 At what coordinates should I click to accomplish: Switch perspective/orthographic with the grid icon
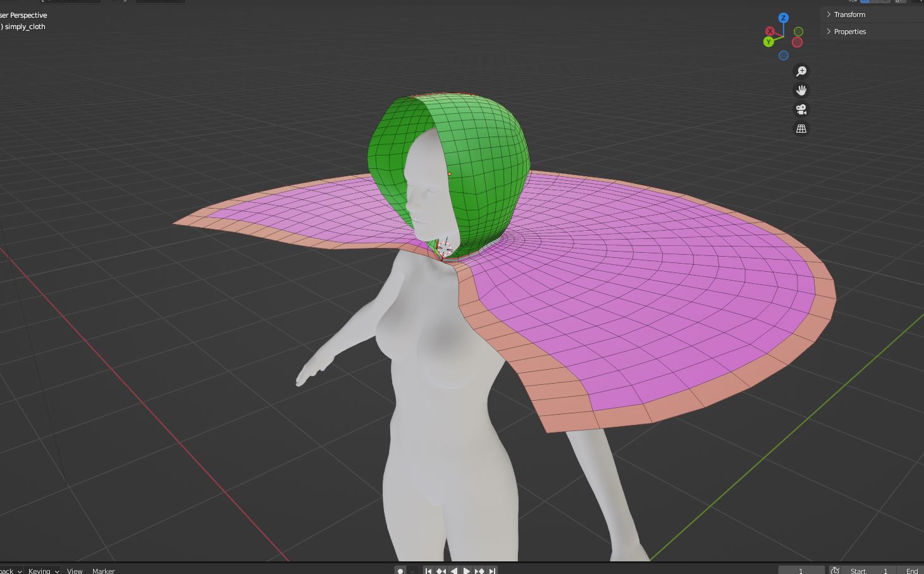pos(801,128)
